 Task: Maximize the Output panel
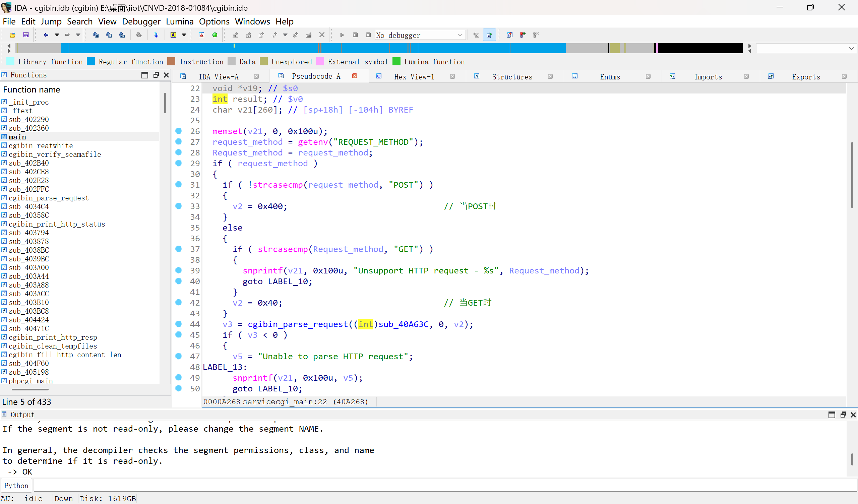(832, 415)
